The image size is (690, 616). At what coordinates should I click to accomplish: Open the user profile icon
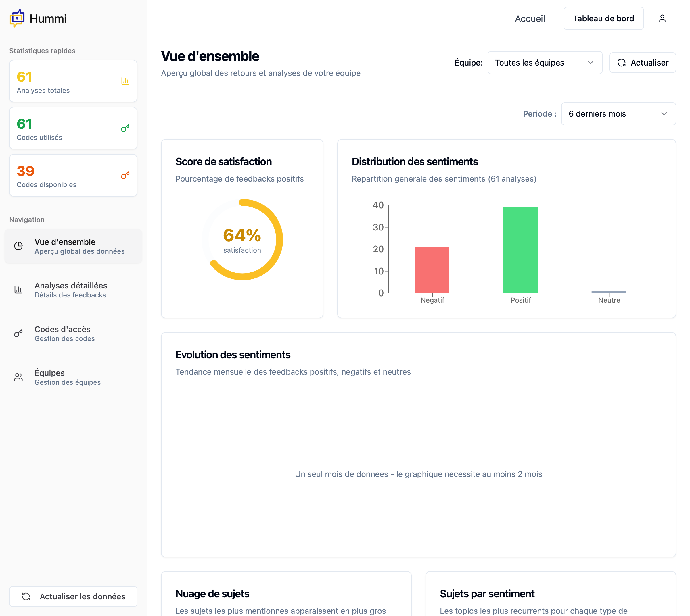tap(662, 18)
